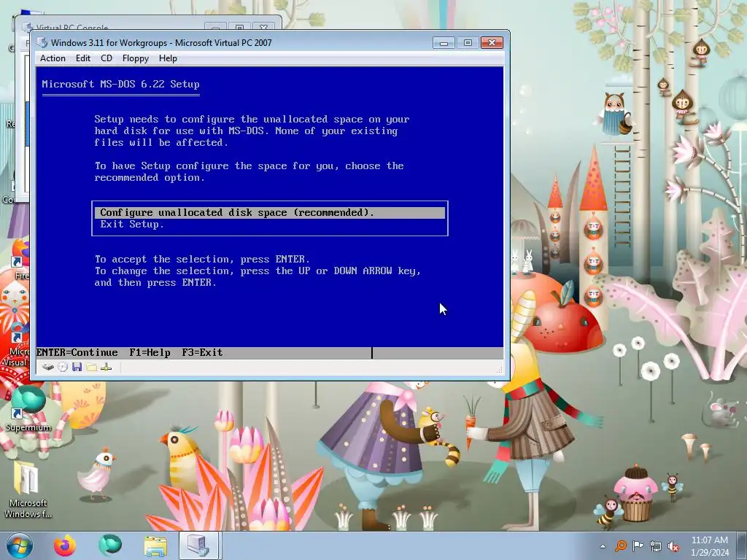Screen dimensions: 747x560
Task: Open the Action menu
Action: 53,58
